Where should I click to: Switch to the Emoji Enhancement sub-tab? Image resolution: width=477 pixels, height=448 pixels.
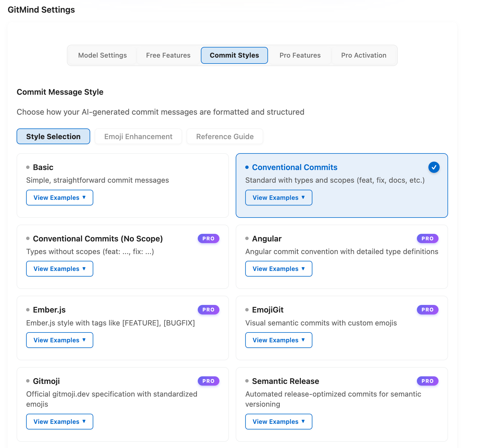(138, 137)
